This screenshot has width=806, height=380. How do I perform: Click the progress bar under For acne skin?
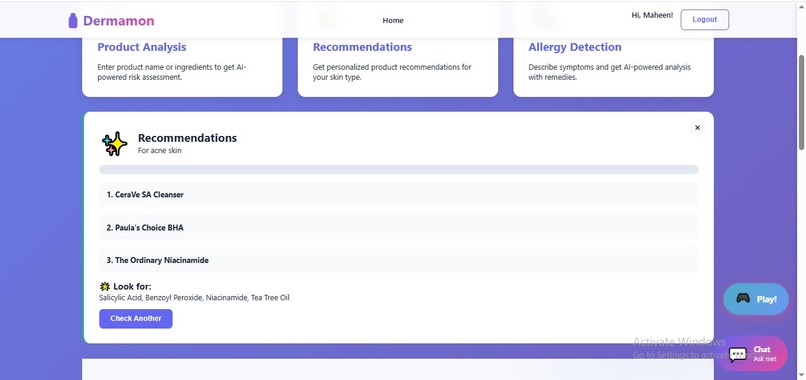pos(398,170)
